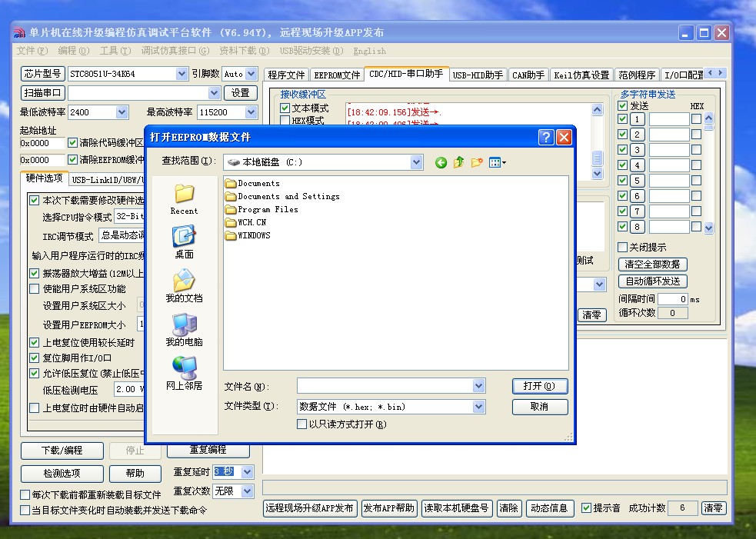Open the view menu icon in dialog toolbar

[x=497, y=162]
